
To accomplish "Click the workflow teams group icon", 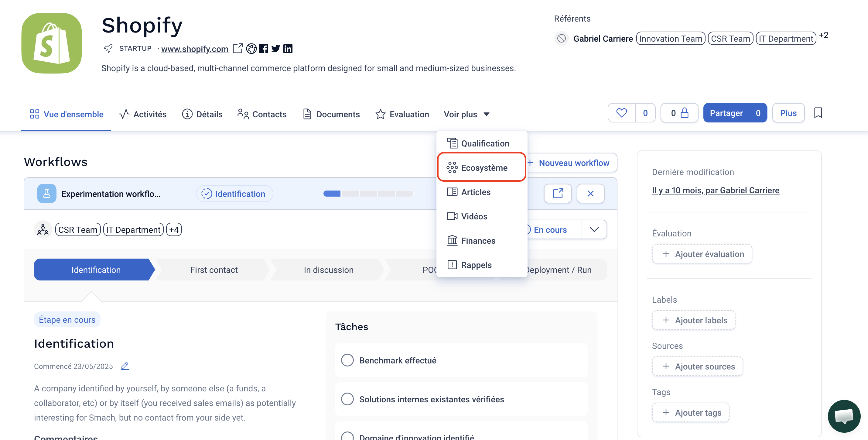I will pyautogui.click(x=43, y=230).
